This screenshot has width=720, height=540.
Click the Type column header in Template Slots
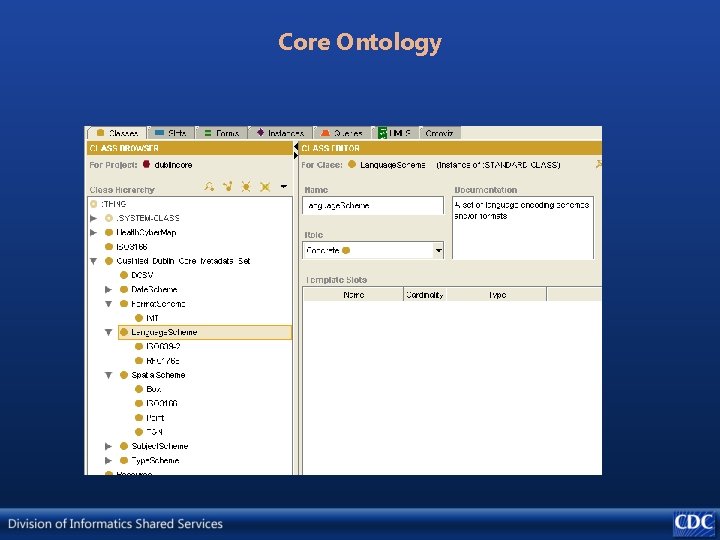pyautogui.click(x=497, y=295)
